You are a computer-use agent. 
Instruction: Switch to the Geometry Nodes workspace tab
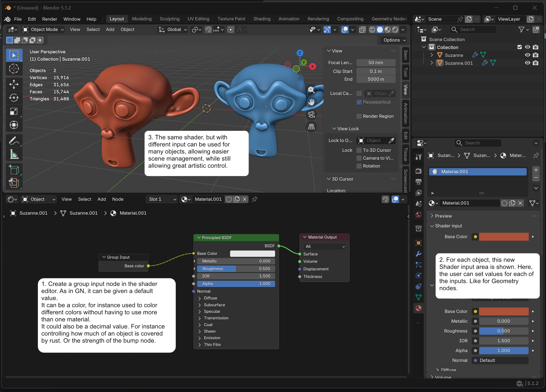pyautogui.click(x=389, y=19)
